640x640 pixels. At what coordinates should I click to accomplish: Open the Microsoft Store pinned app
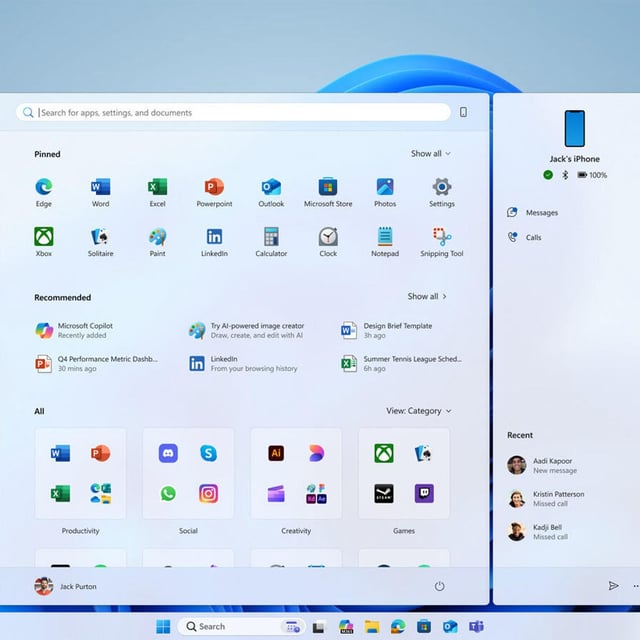click(x=328, y=193)
